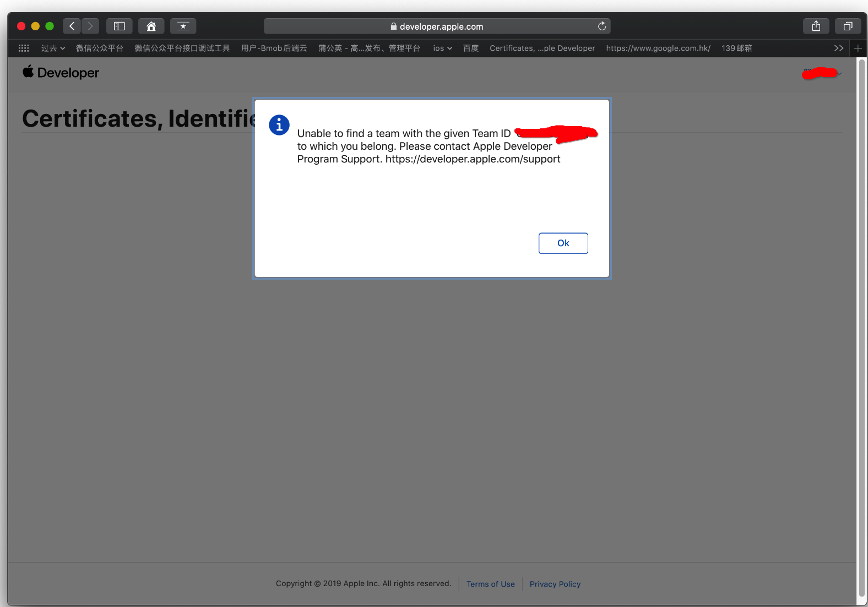
Task: Show hidden bookmarks double-chevron
Action: (839, 48)
